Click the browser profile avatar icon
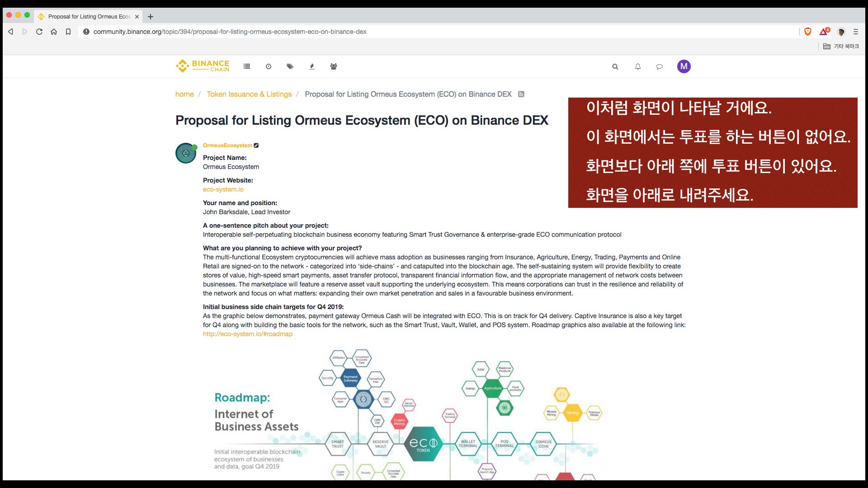This screenshot has width=868, height=488. click(x=841, y=32)
